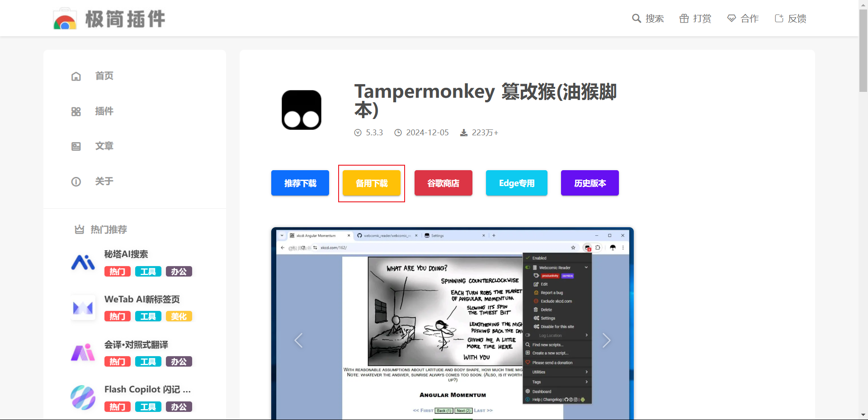
Task: Click the WeTab logo icon
Action: click(x=83, y=308)
